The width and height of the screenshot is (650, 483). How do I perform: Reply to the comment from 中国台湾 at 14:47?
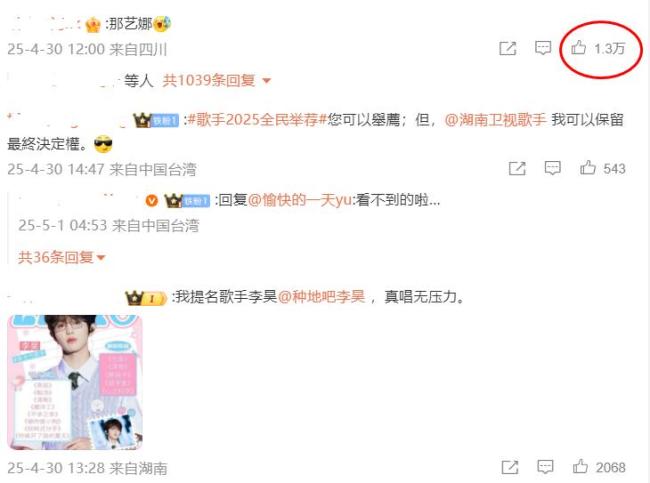point(552,168)
